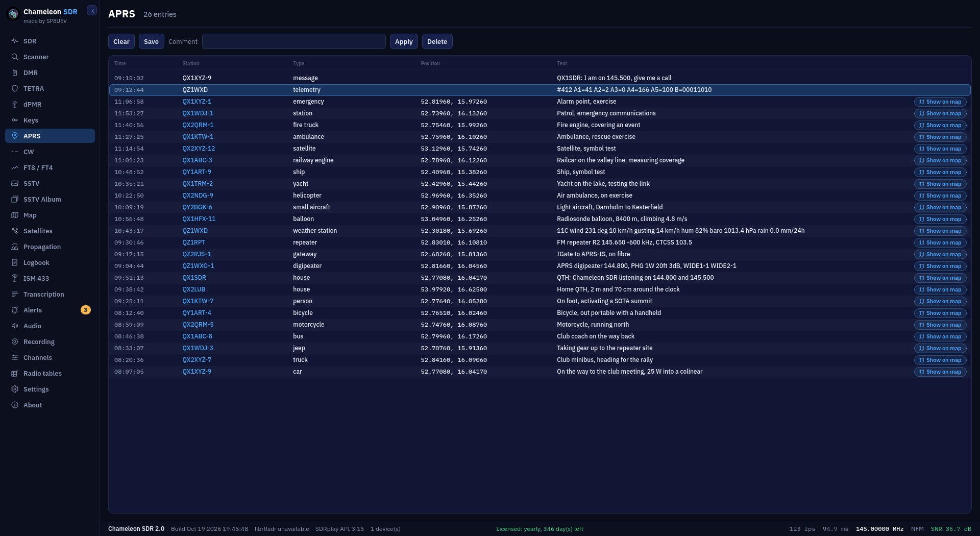Open the Radio tables menu item

click(x=50, y=373)
